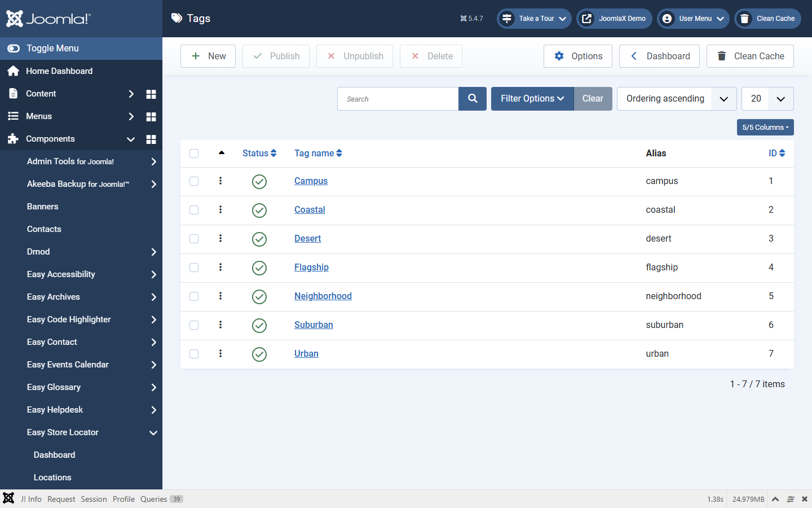Open the Queries debug tab
This screenshot has height=508, width=812.
click(161, 499)
